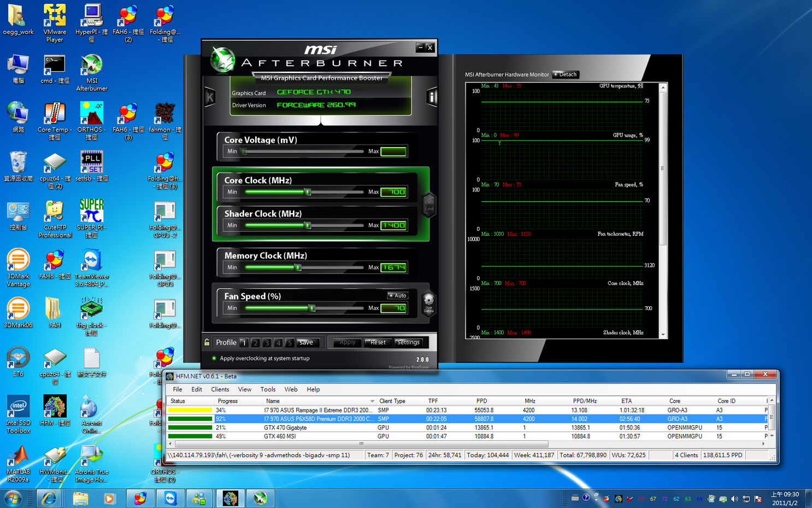Select the thg_clock desktop shortcut

[x=91, y=316]
